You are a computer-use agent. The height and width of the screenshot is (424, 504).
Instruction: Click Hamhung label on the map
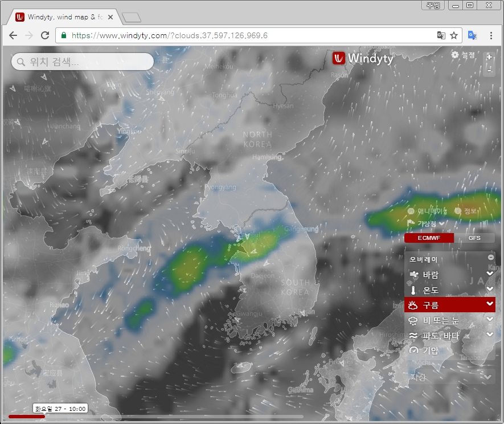(267, 157)
